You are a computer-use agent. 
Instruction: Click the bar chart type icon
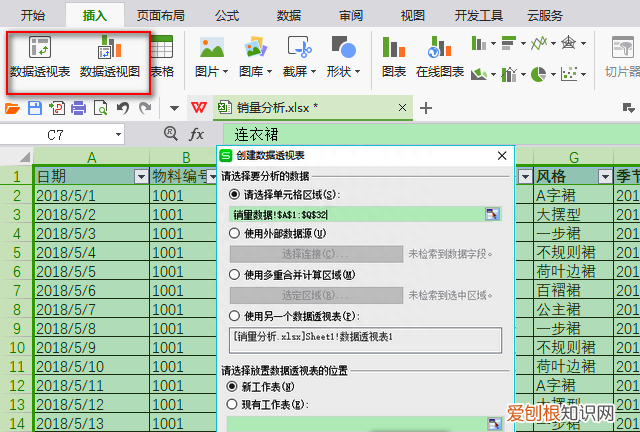(509, 43)
